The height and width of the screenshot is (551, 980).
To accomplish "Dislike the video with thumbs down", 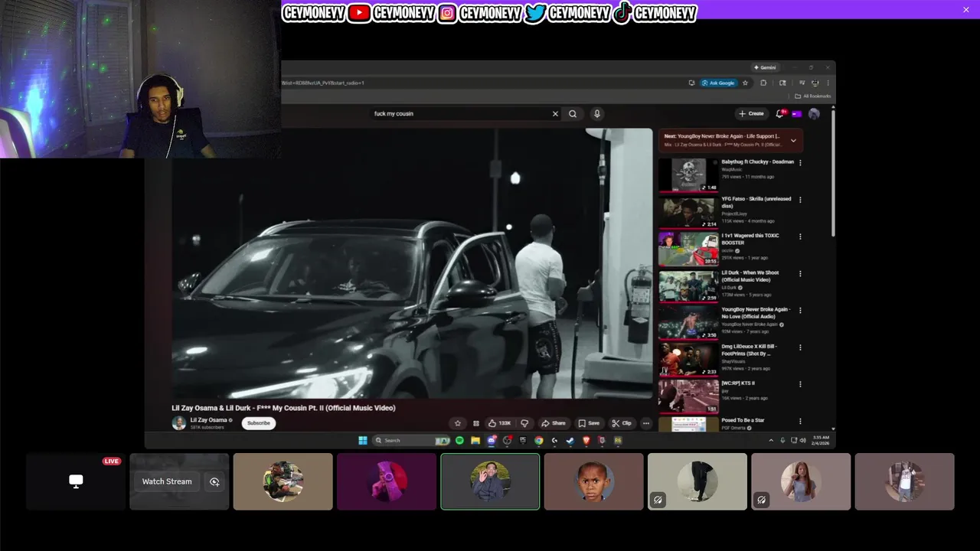I will click(x=524, y=423).
